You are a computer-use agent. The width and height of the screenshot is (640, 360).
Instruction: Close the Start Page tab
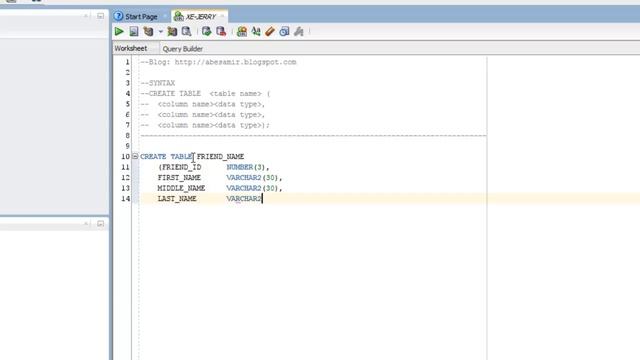click(x=165, y=16)
